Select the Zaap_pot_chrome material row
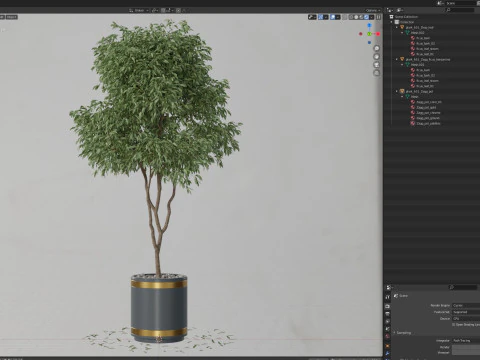This screenshot has height=360, width=480. 432,113
